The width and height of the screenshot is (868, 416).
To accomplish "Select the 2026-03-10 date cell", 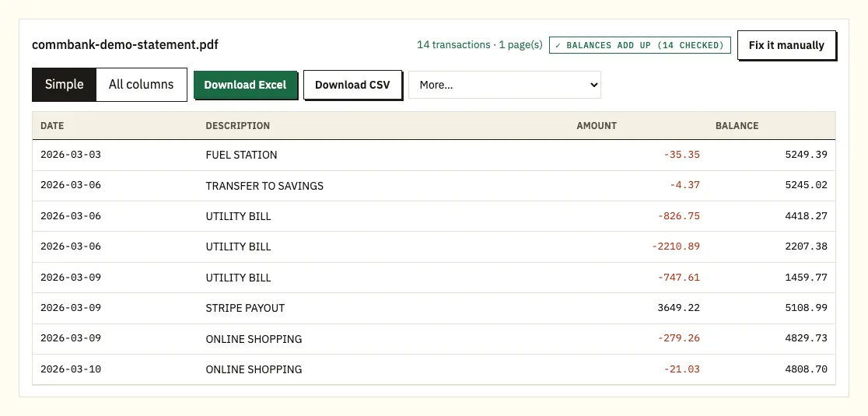I will [x=71, y=369].
